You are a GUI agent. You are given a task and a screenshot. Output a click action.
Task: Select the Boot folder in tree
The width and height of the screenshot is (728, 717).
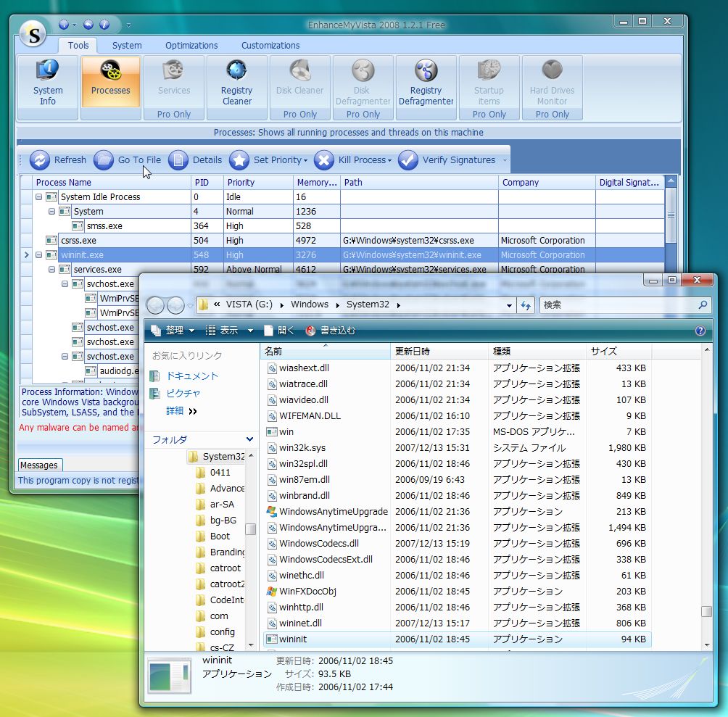[213, 536]
